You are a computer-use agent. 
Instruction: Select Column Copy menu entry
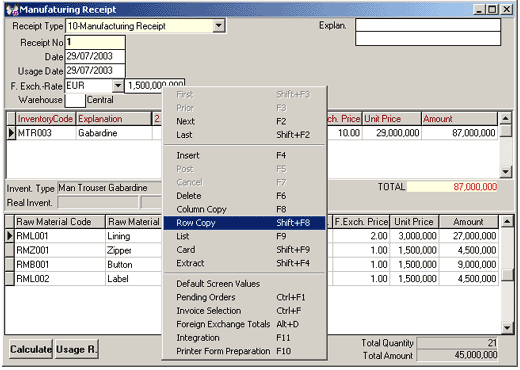244,209
